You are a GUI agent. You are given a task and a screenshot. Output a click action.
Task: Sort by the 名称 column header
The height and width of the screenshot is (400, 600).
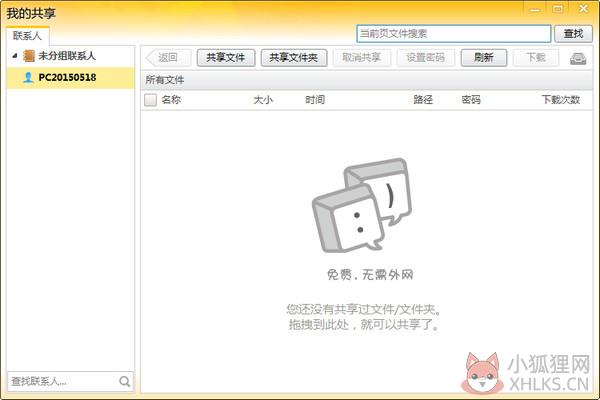tap(171, 100)
